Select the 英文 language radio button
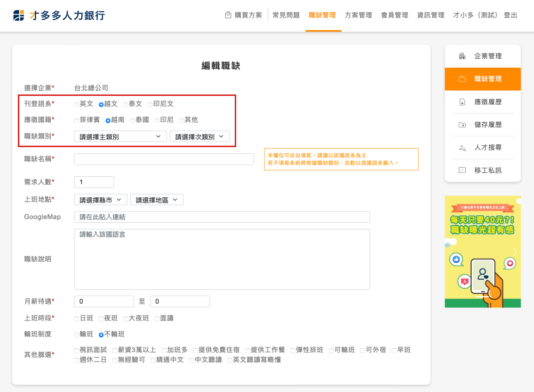The width and height of the screenshot is (534, 392). tap(77, 104)
